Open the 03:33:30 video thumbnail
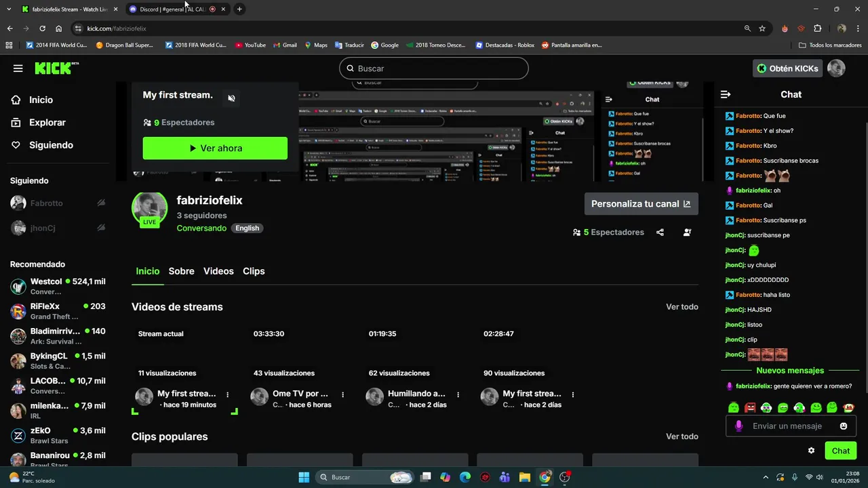 [x=300, y=353]
